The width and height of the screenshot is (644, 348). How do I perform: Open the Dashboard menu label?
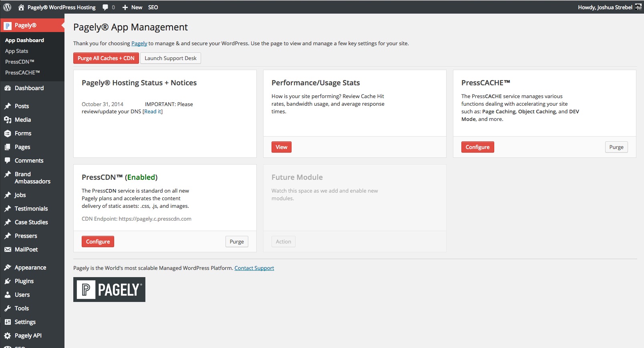(x=29, y=88)
